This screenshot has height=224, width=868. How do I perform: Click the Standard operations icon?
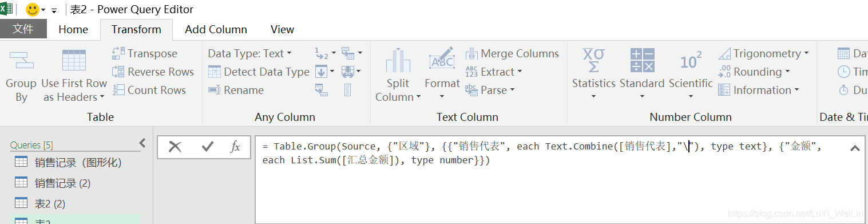[x=642, y=60]
